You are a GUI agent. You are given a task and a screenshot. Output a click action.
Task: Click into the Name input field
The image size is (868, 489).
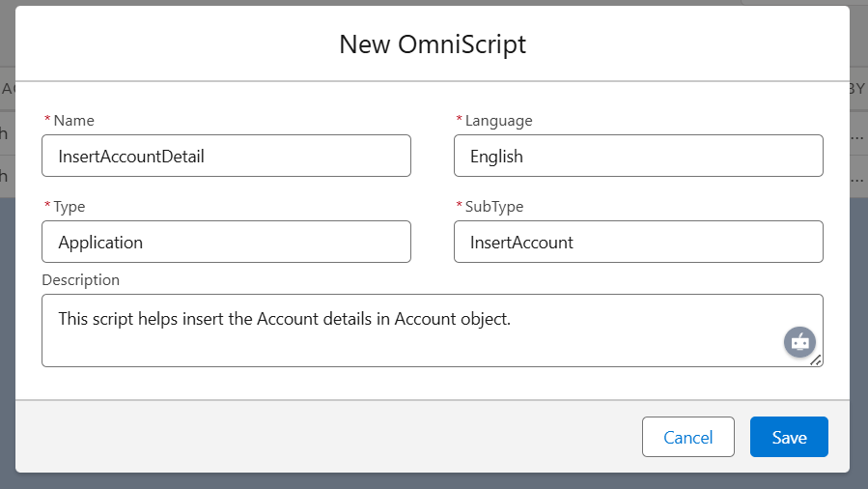pos(226,156)
